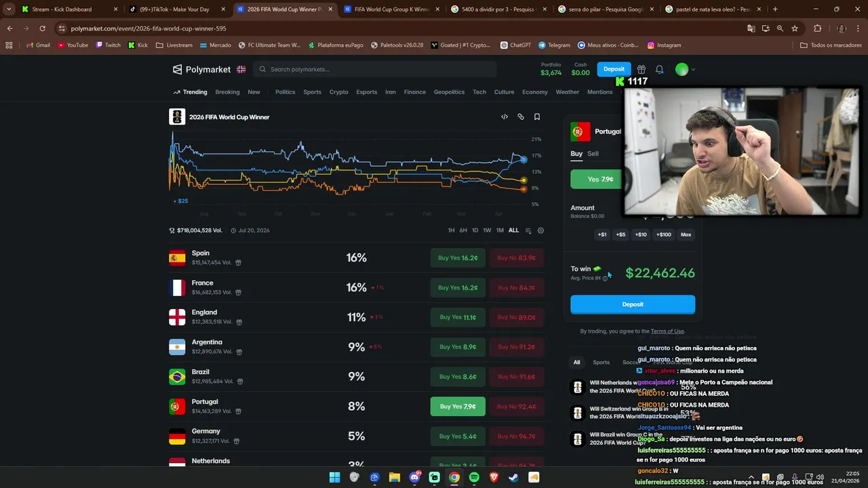868x488 pixels.
Task: Open Steam from the taskbar
Action: click(514, 477)
